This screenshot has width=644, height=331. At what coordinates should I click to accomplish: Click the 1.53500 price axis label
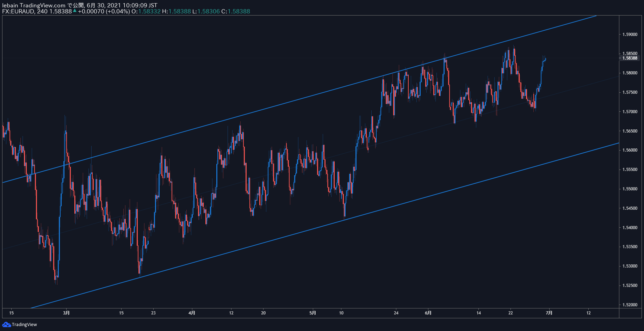click(x=630, y=247)
